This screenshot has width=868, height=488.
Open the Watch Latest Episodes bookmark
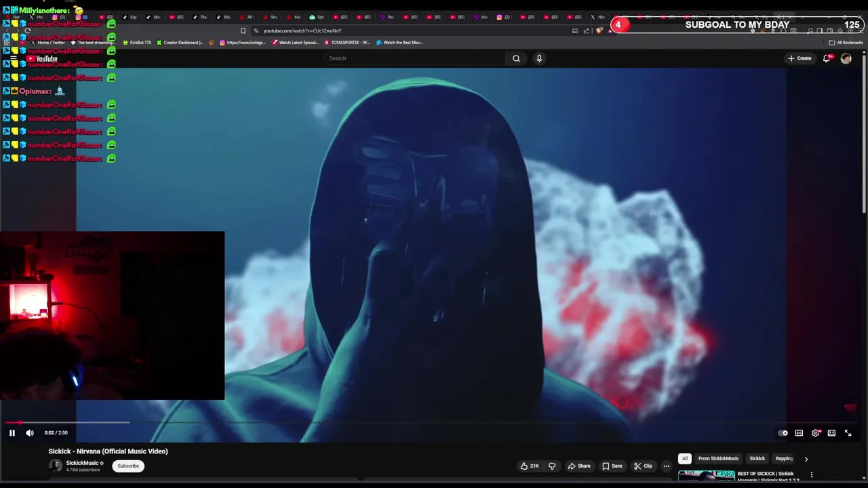point(295,43)
